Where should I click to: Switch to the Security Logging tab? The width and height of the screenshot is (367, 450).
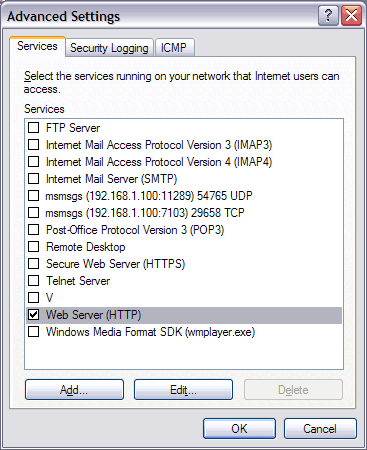109,48
